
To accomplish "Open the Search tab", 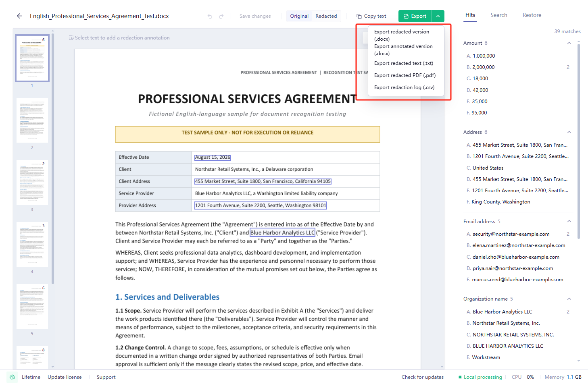I will tap(499, 15).
